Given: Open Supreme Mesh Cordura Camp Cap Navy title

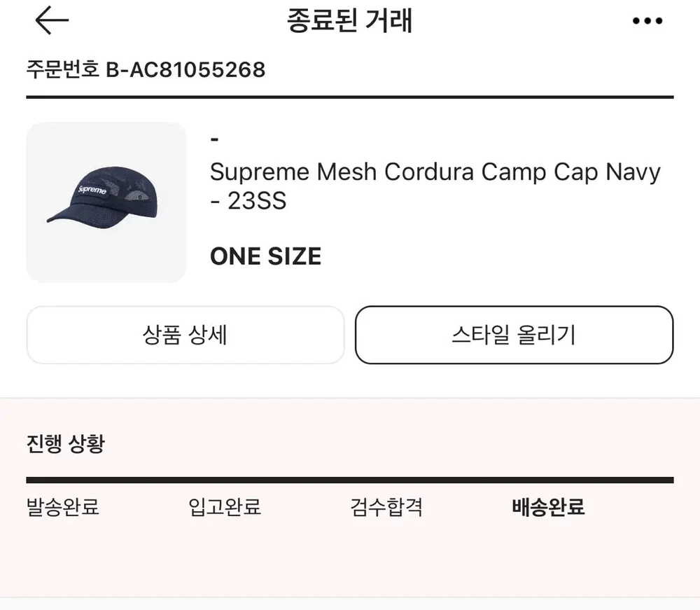Looking at the screenshot, I should click(x=435, y=172).
